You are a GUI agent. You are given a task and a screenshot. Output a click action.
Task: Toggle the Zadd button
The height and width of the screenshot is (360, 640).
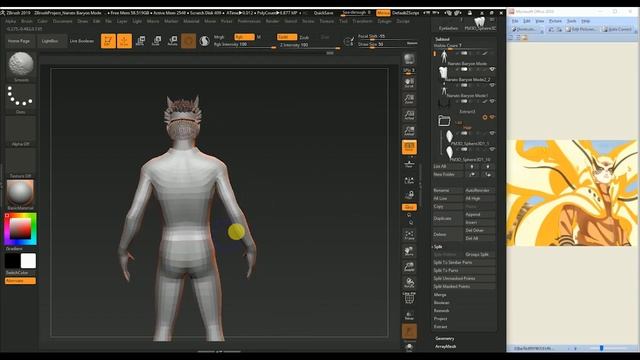point(287,37)
